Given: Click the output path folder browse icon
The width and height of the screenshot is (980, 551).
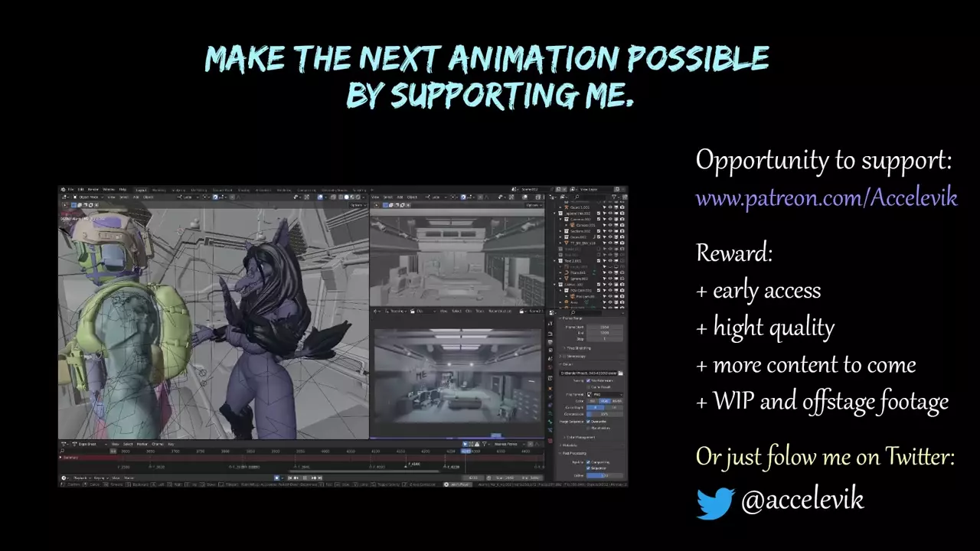Looking at the screenshot, I should coord(620,373).
